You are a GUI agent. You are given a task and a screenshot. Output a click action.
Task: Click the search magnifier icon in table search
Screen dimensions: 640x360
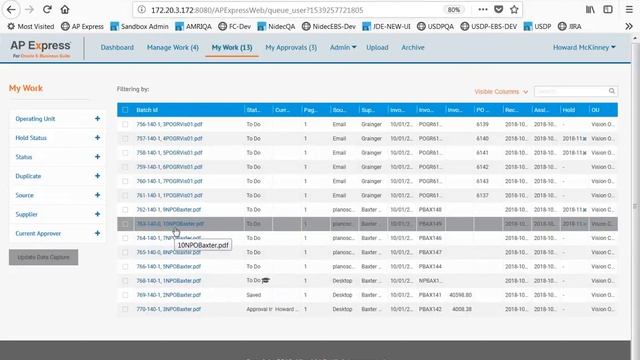tap(611, 91)
